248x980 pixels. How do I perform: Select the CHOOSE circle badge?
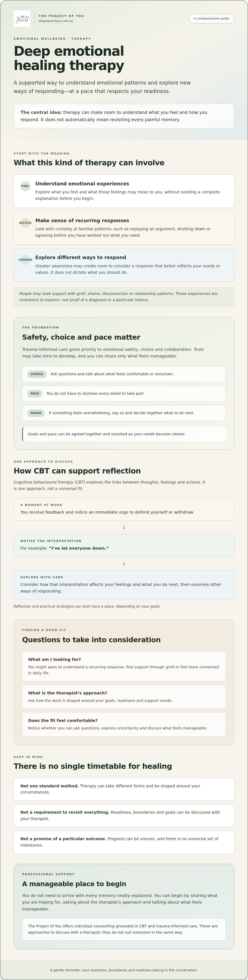pyautogui.click(x=25, y=260)
